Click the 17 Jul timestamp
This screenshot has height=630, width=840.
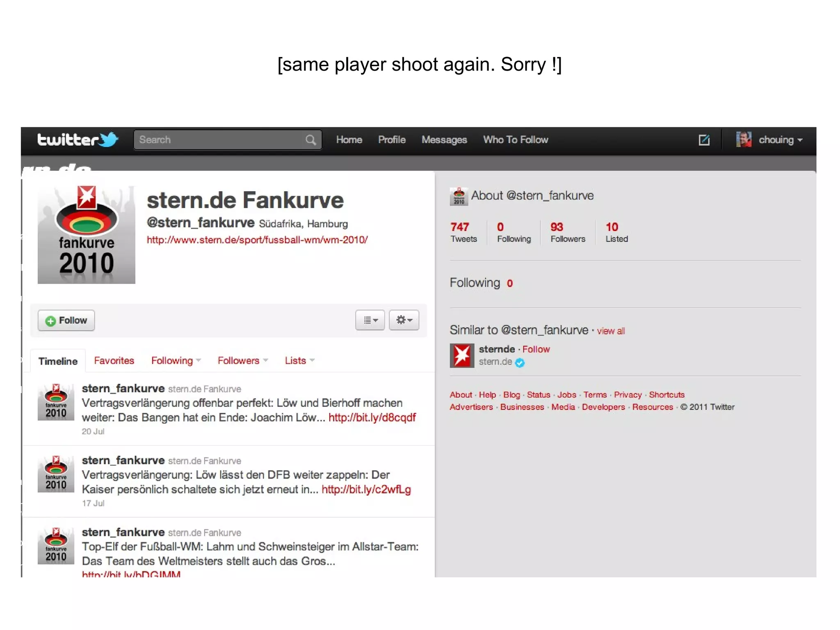click(x=93, y=503)
